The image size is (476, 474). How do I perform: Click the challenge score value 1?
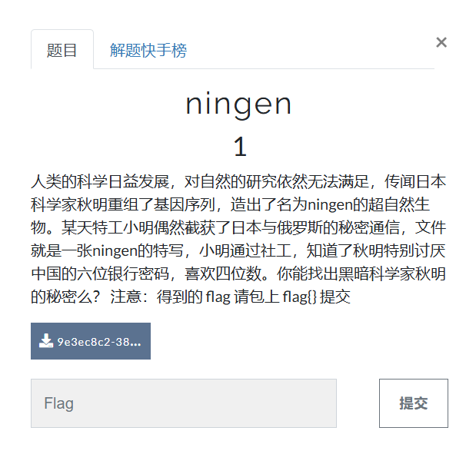240,147
